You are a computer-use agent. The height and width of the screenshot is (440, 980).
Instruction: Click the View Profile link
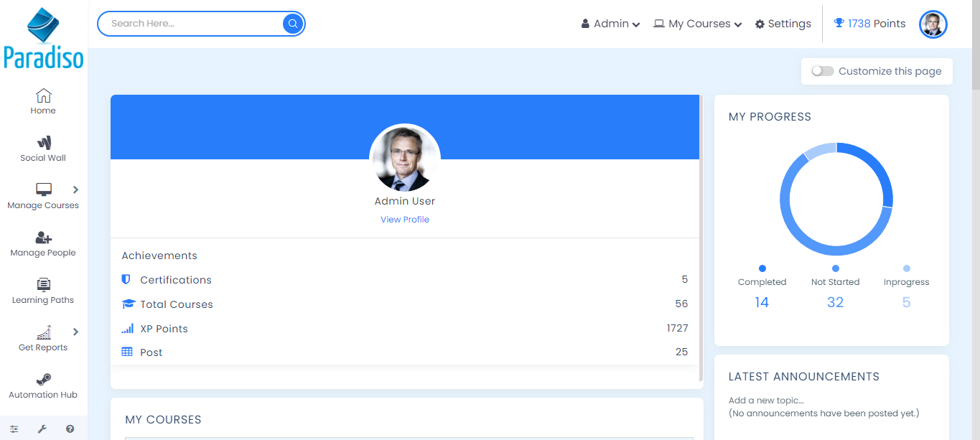405,220
